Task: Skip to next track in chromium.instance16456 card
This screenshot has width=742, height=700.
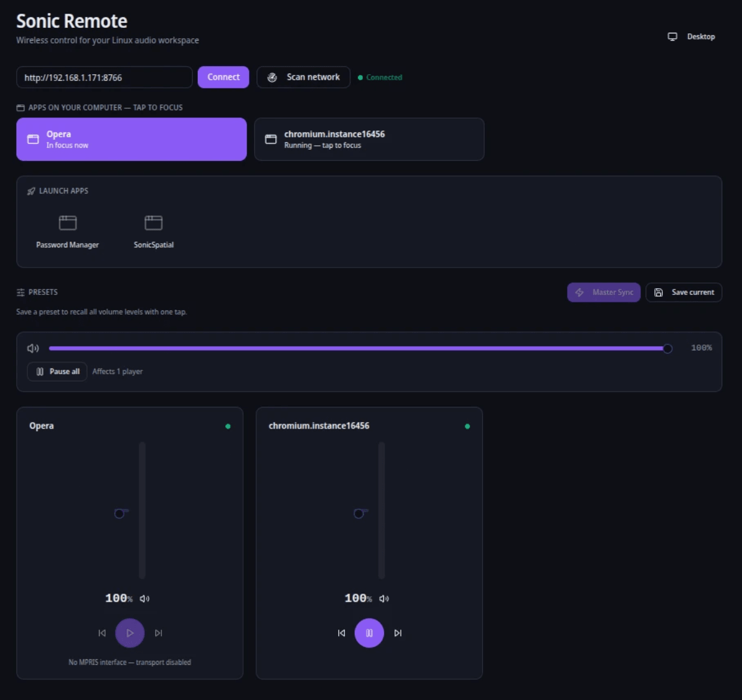Action: point(398,633)
